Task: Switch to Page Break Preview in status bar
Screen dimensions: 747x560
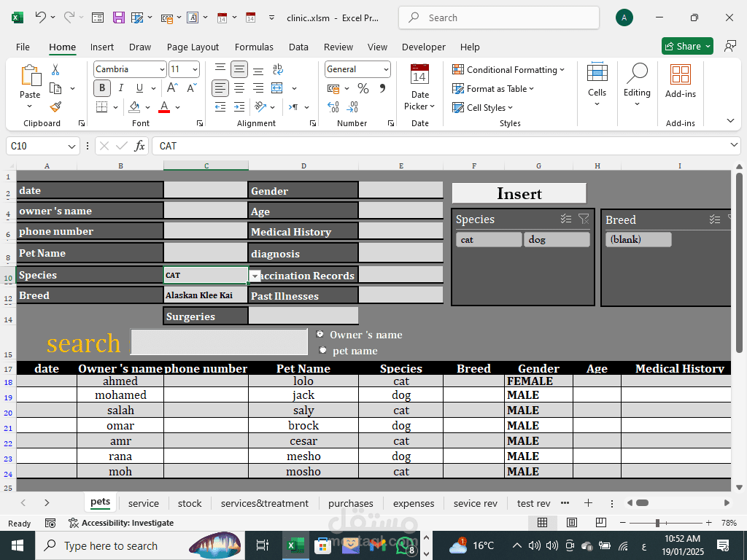Action: click(601, 523)
